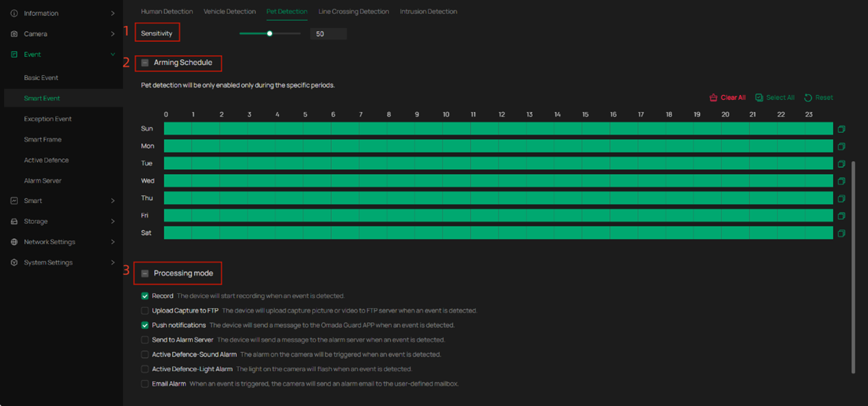The height and width of the screenshot is (406, 868).
Task: Click the Storage sidebar icon
Action: (x=14, y=222)
